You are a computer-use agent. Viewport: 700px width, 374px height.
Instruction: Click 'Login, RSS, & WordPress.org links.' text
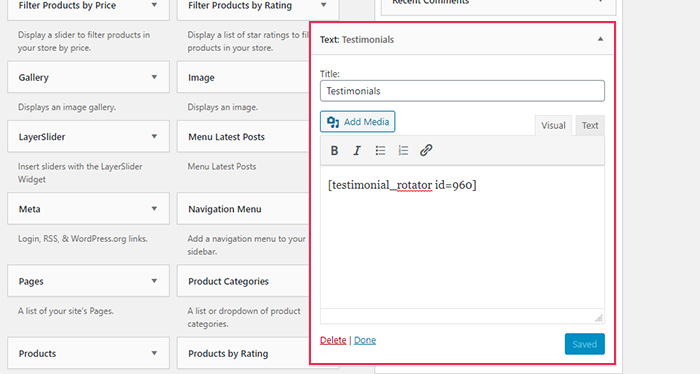[83, 239]
